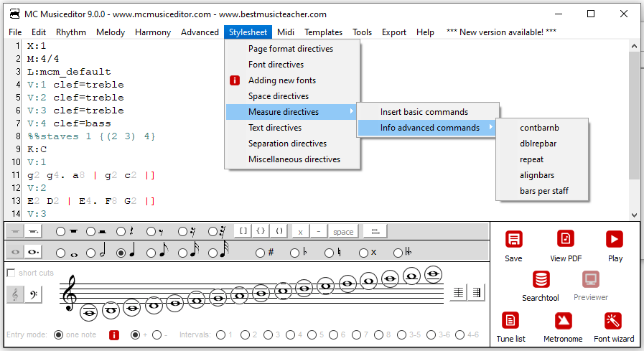Open the Tools menu
Viewport: 644px width, 351px height.
coord(362,32)
